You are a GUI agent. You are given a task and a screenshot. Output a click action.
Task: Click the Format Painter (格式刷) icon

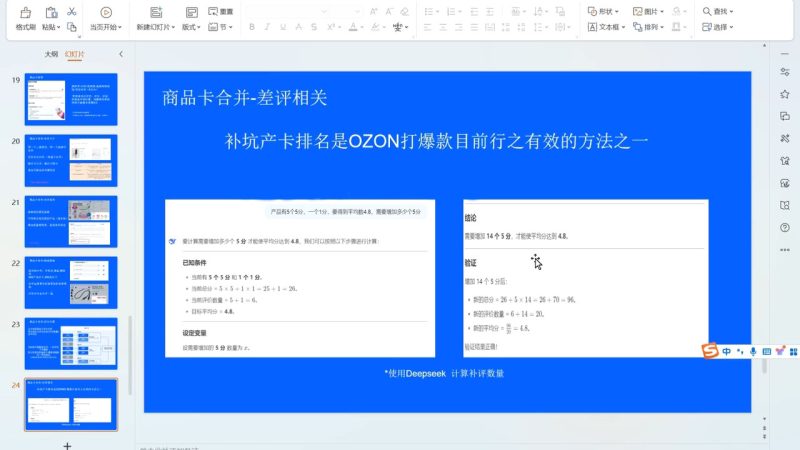(x=26, y=12)
